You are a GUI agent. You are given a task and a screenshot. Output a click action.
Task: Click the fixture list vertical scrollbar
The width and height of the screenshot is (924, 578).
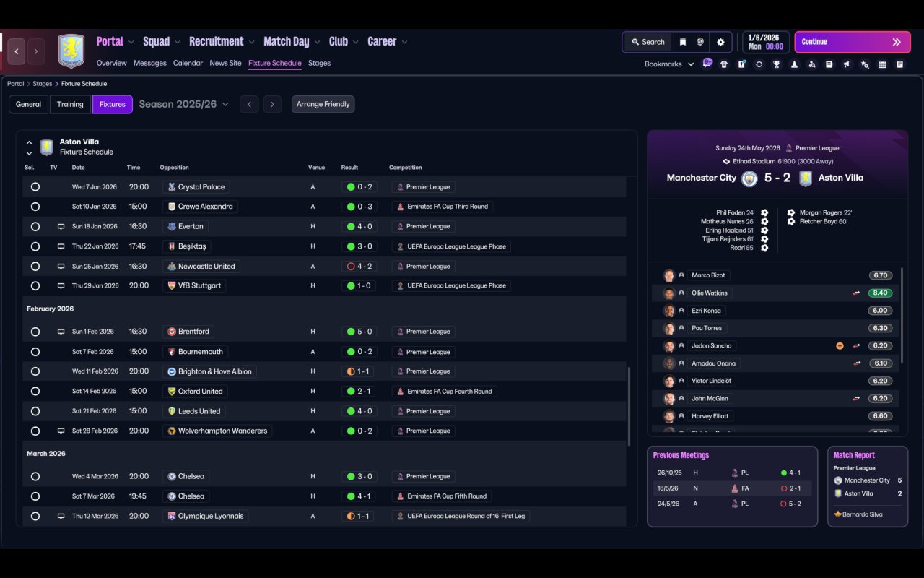pos(629,405)
